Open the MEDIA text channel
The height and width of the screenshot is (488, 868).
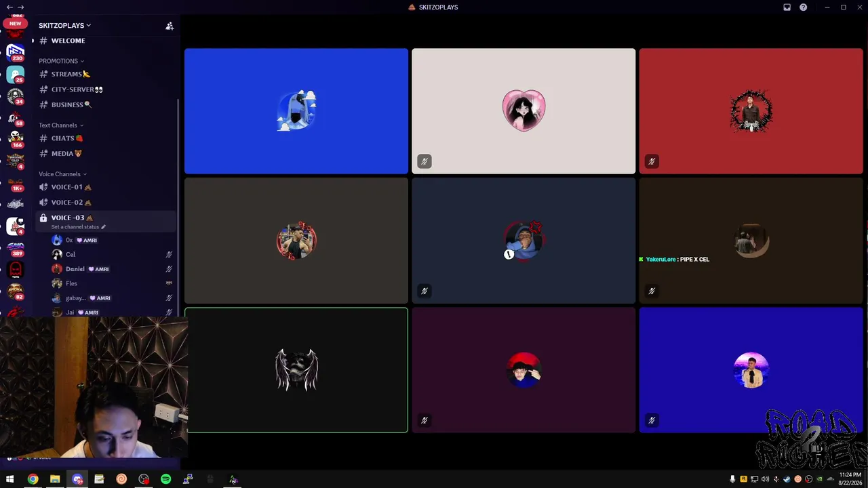point(106,154)
